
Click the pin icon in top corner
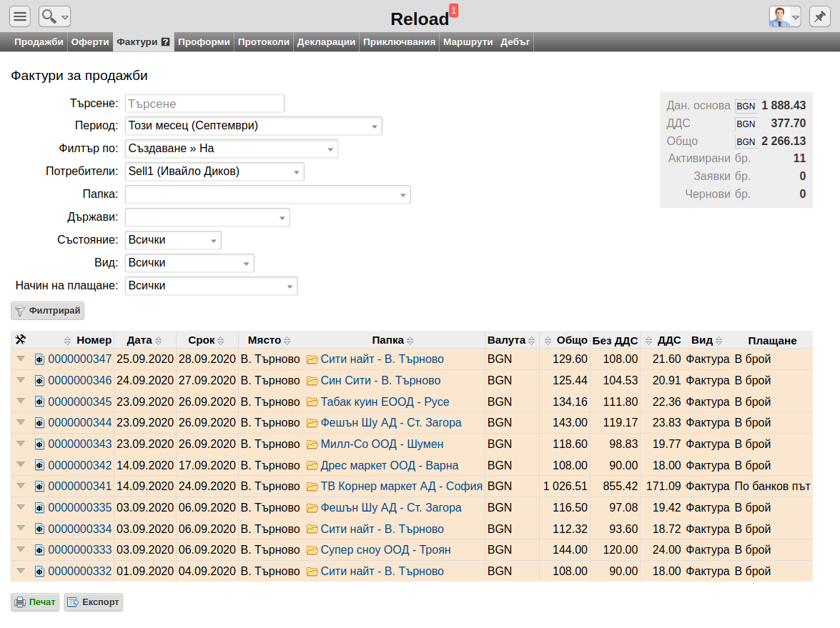pyautogui.click(x=819, y=16)
